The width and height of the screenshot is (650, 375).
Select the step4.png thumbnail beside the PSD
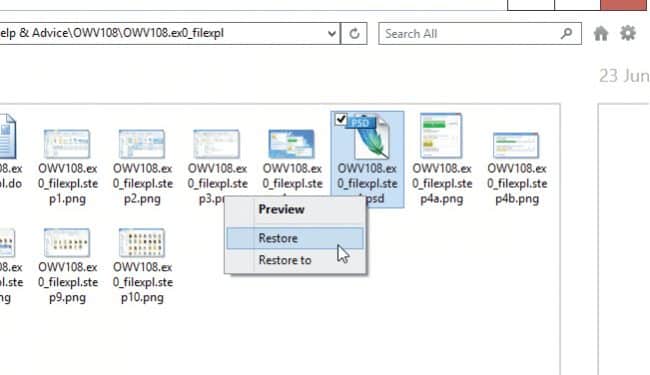(291, 144)
